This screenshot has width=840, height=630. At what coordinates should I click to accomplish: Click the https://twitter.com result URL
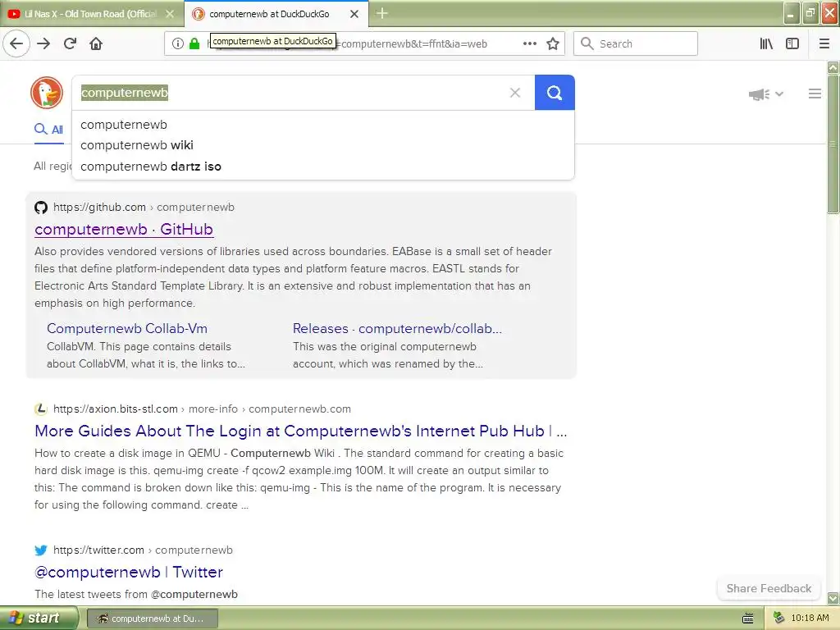click(x=143, y=550)
